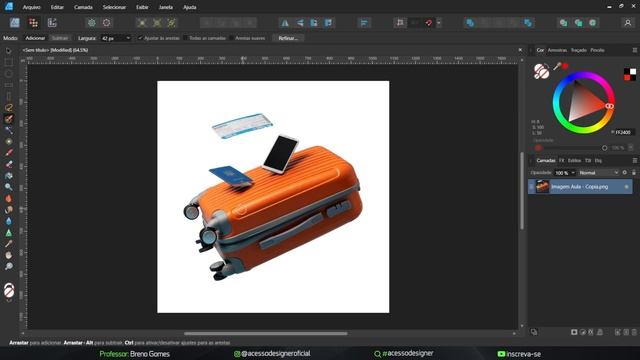640x360 pixels.
Task: Click the horizontal canvas scrollbar
Action: 266,333
